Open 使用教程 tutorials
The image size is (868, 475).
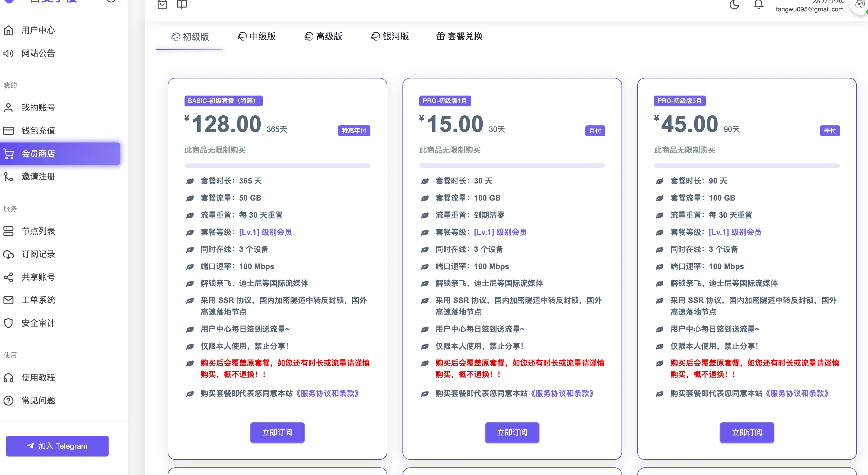(38, 377)
